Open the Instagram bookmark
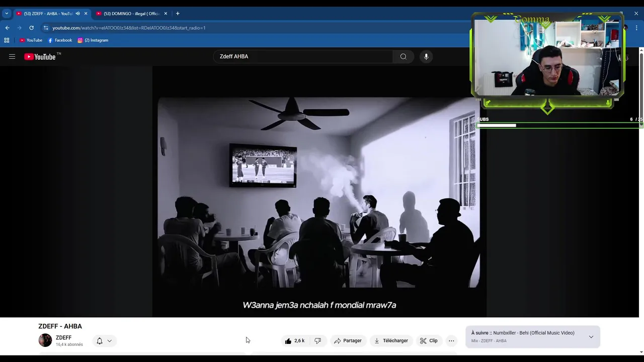This screenshot has height=362, width=644. click(93, 40)
